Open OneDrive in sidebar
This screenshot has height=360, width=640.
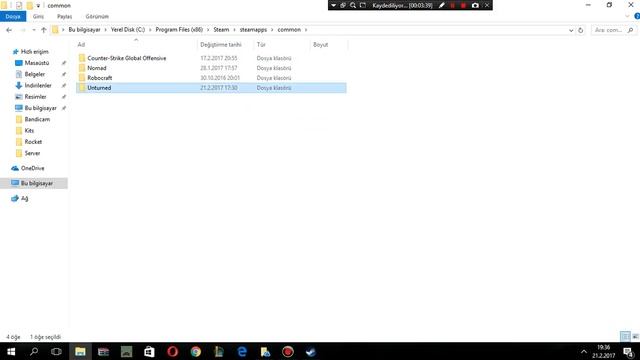32,168
